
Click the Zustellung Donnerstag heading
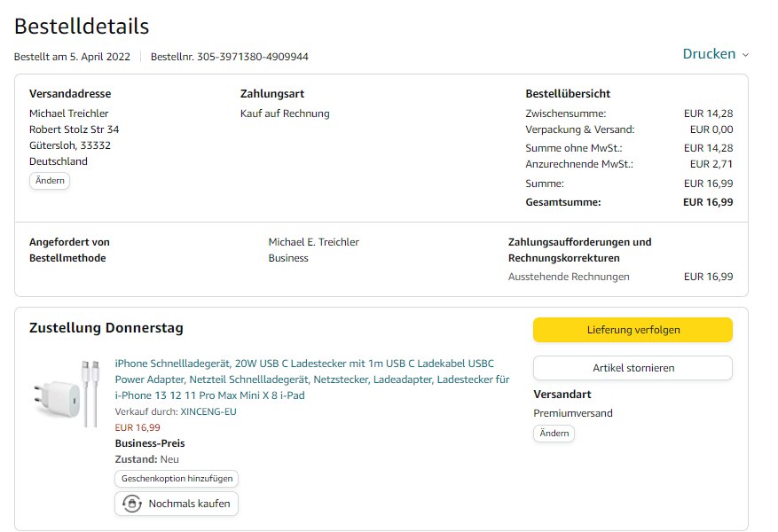point(106,328)
